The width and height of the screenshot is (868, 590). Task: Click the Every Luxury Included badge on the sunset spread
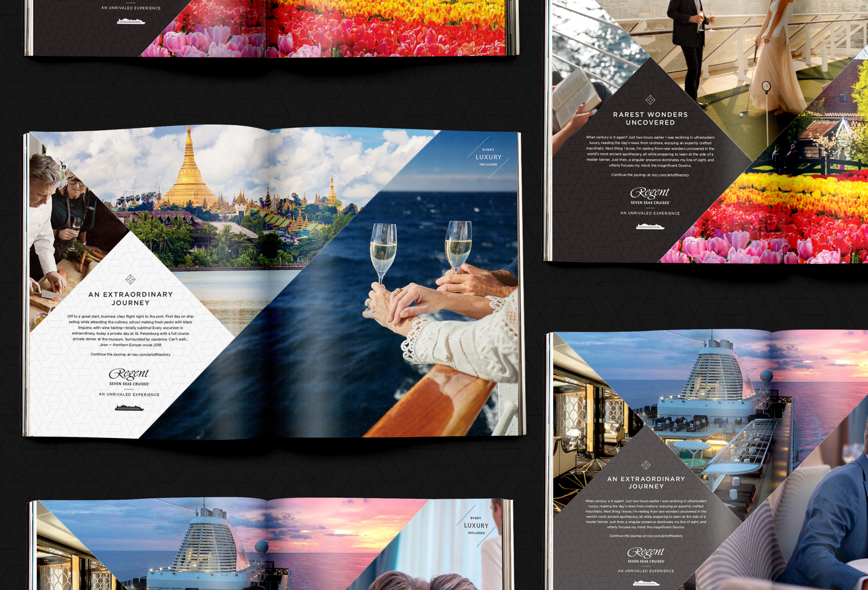(x=476, y=525)
